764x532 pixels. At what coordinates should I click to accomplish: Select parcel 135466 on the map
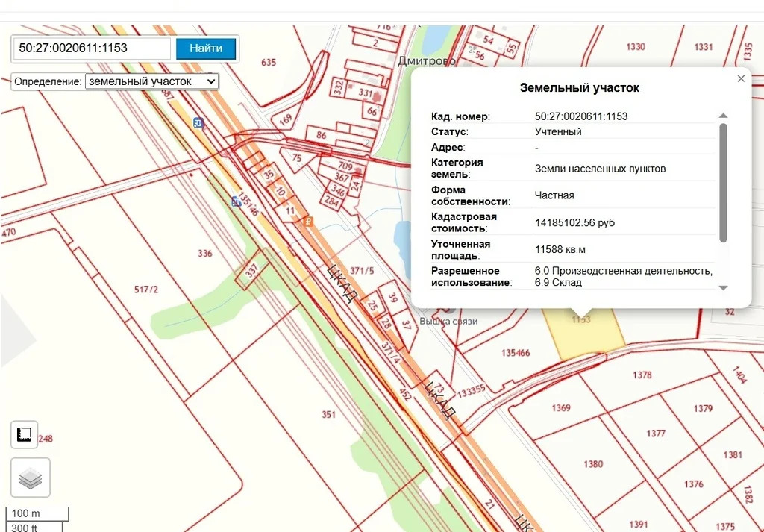[515, 353]
